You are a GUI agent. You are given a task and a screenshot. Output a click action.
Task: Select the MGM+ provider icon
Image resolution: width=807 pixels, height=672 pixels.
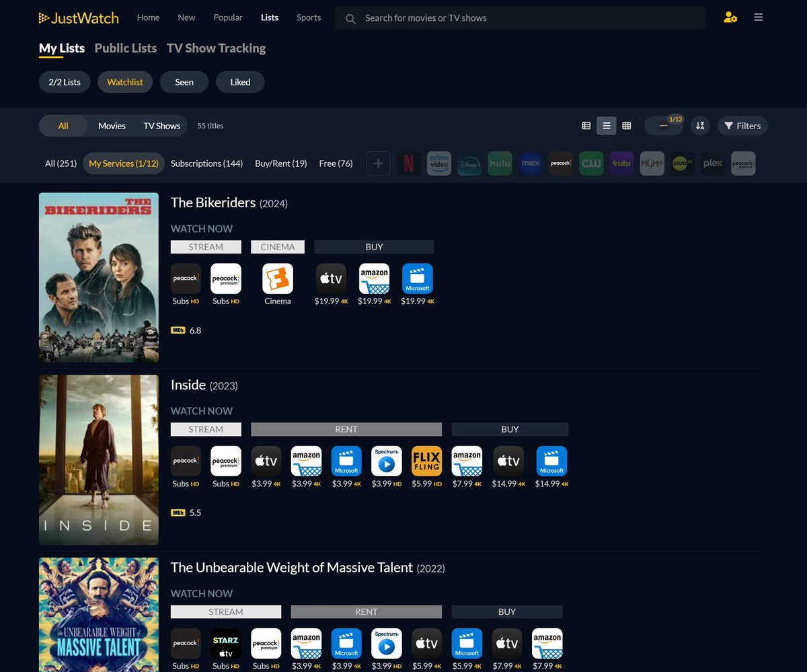tap(652, 163)
